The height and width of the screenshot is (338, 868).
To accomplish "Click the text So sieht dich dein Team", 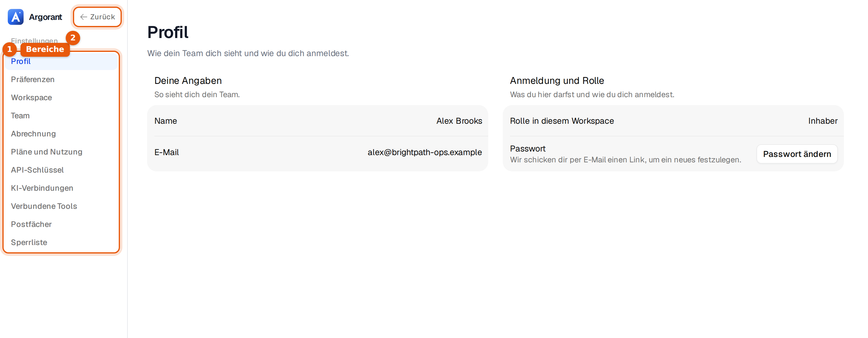I will click(197, 95).
